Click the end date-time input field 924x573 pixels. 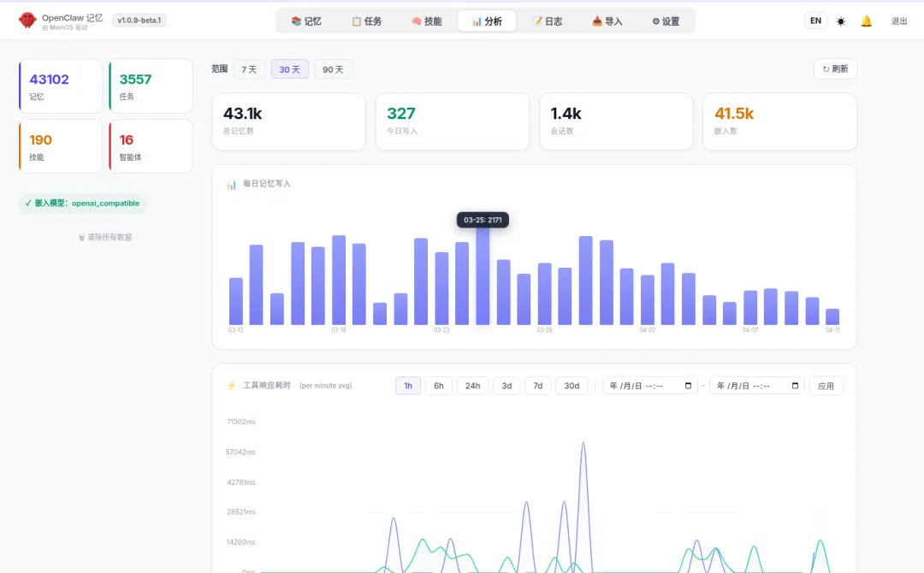click(x=757, y=386)
